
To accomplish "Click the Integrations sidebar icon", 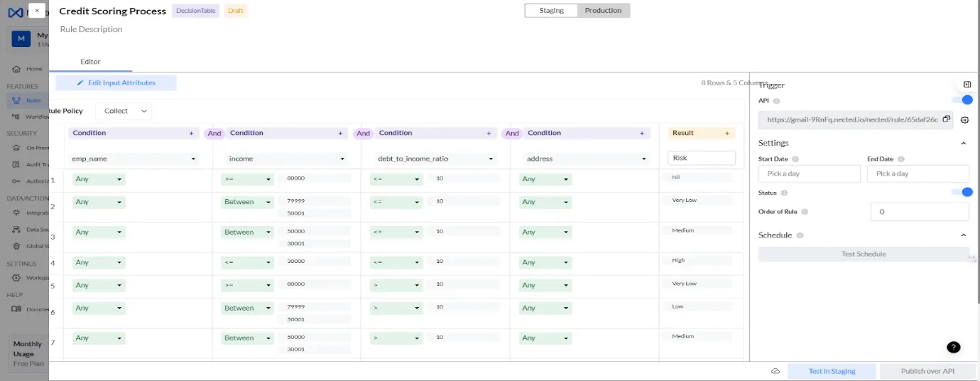I will pyautogui.click(x=16, y=213).
